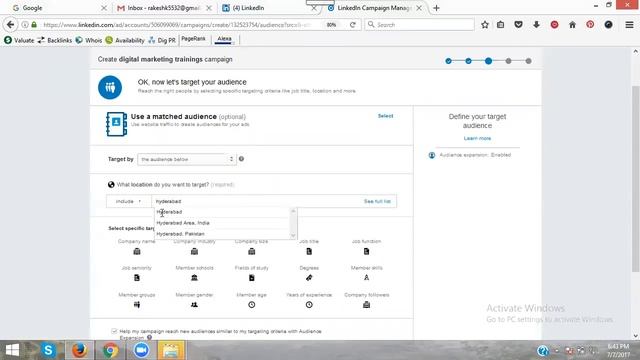This screenshot has width=640, height=360.
Task: Click the bookmark star icon
Action: (484, 24)
